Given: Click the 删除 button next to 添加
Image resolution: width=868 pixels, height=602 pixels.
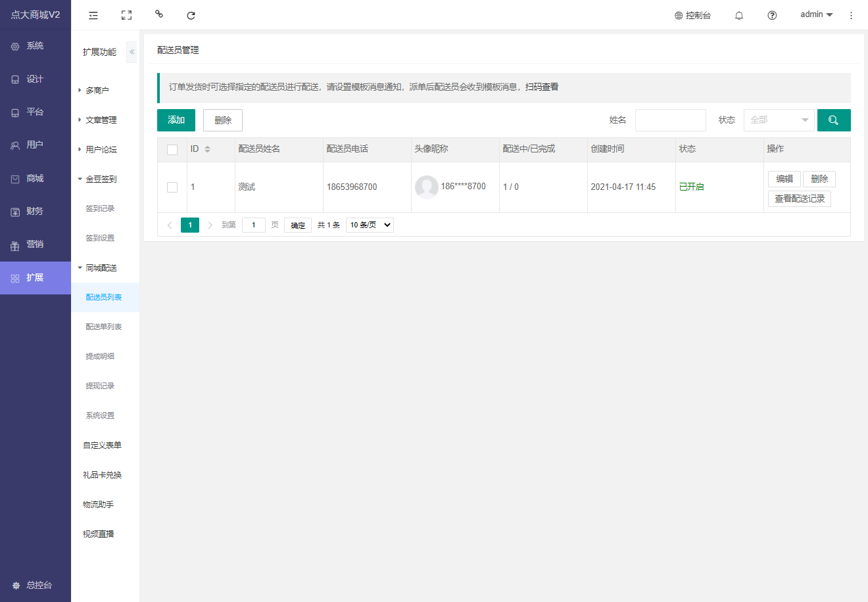Looking at the screenshot, I should pyautogui.click(x=223, y=120).
